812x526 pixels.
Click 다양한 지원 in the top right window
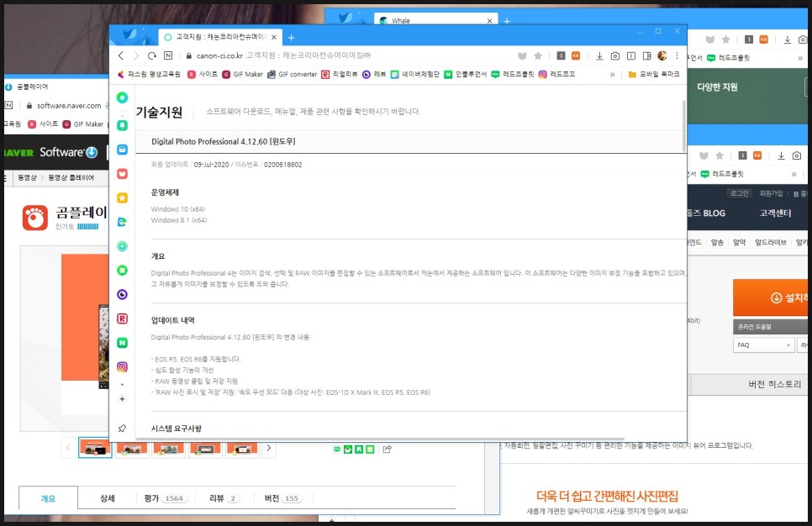(717, 87)
